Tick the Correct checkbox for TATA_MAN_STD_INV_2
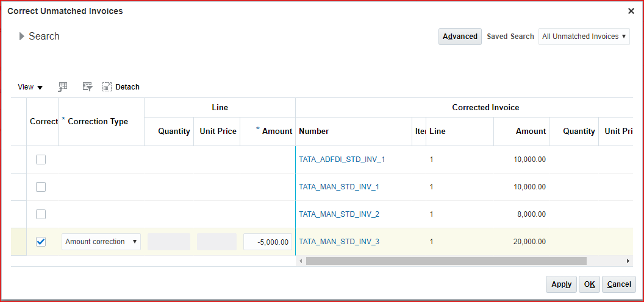 point(41,214)
